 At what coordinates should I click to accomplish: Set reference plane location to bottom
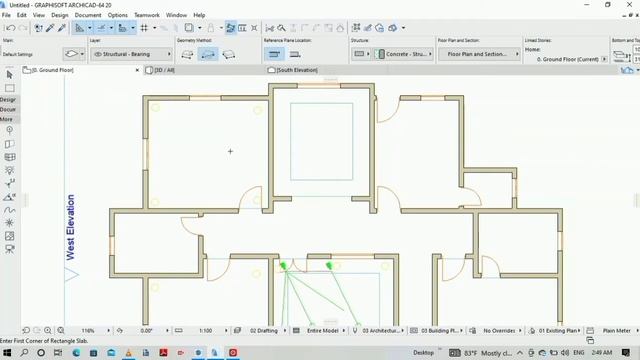295,54
